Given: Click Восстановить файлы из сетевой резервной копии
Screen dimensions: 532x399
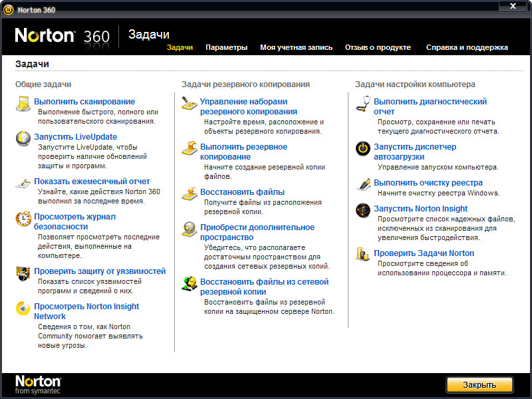Looking at the screenshot, I should click(x=264, y=287).
